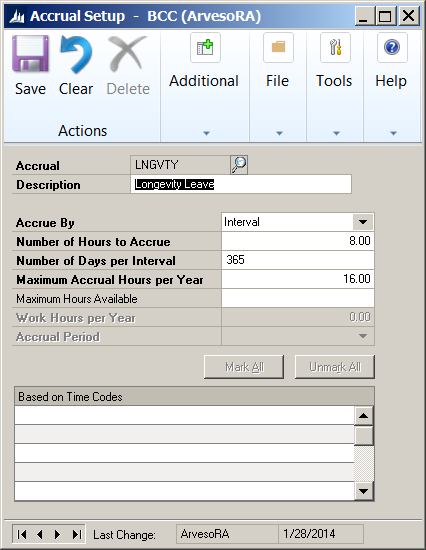The height and width of the screenshot is (550, 426).
Task: Go to the previous record
Action: [x=40, y=534]
